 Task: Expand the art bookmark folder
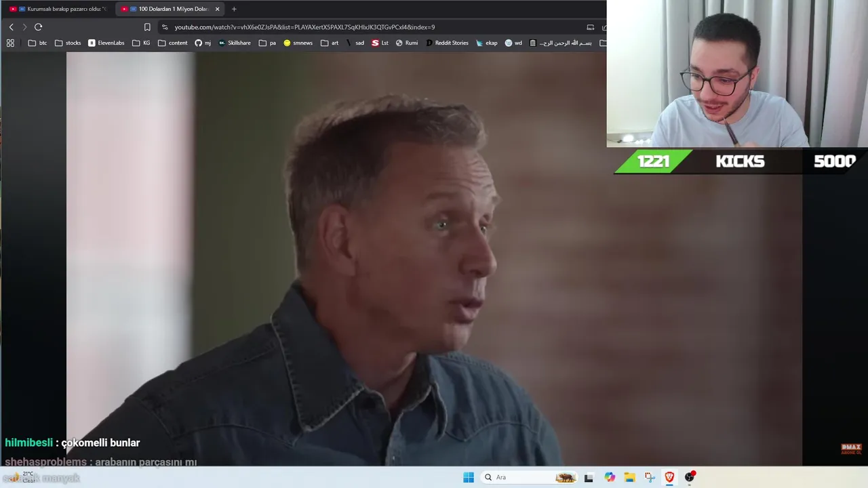pyautogui.click(x=330, y=43)
